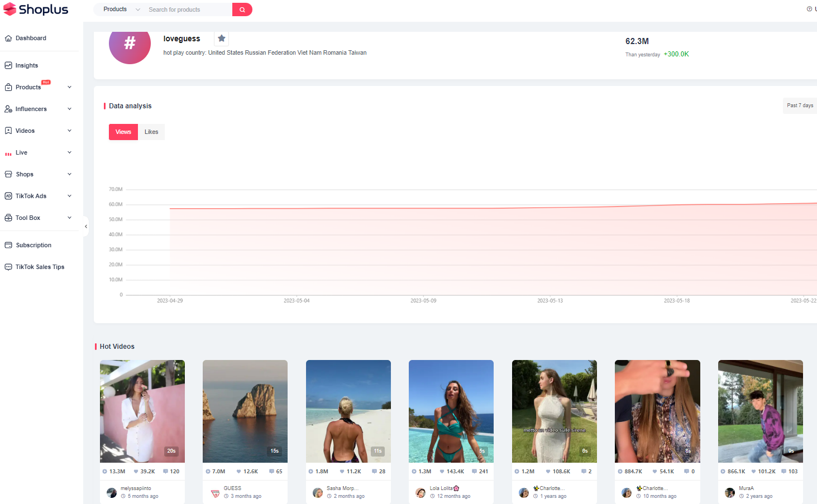Click MuraA's profile avatar

pos(730,492)
